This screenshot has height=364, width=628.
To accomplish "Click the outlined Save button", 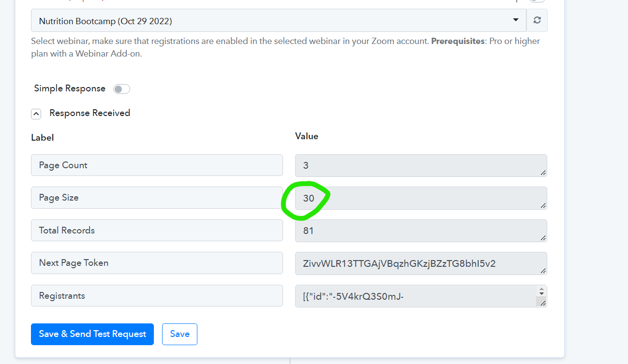I will point(179,334).
